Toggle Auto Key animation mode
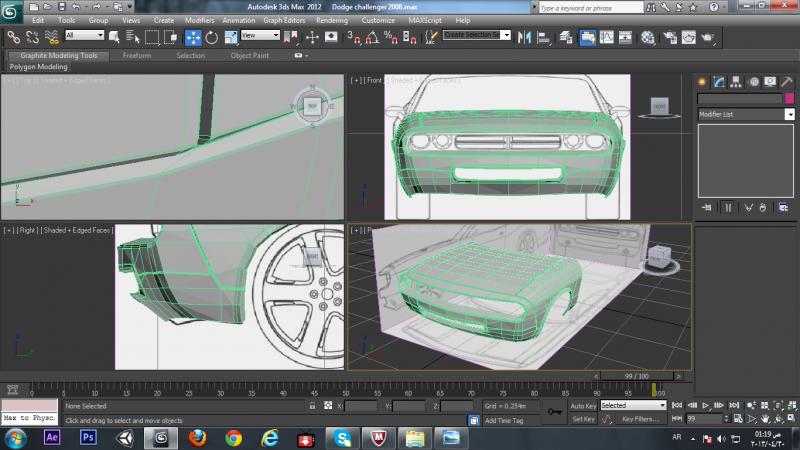The image size is (800, 450). (583, 406)
